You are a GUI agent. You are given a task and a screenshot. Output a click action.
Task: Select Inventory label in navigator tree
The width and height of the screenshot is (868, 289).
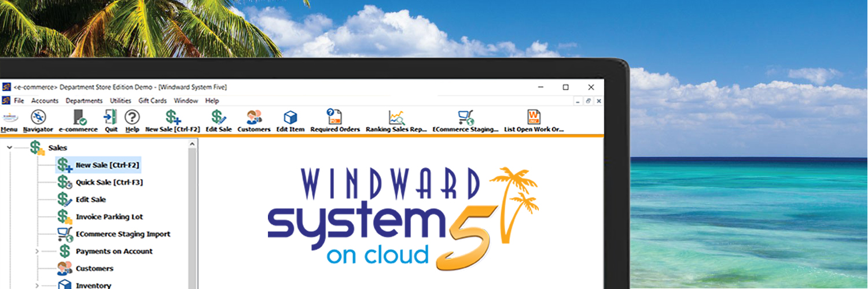point(93,286)
